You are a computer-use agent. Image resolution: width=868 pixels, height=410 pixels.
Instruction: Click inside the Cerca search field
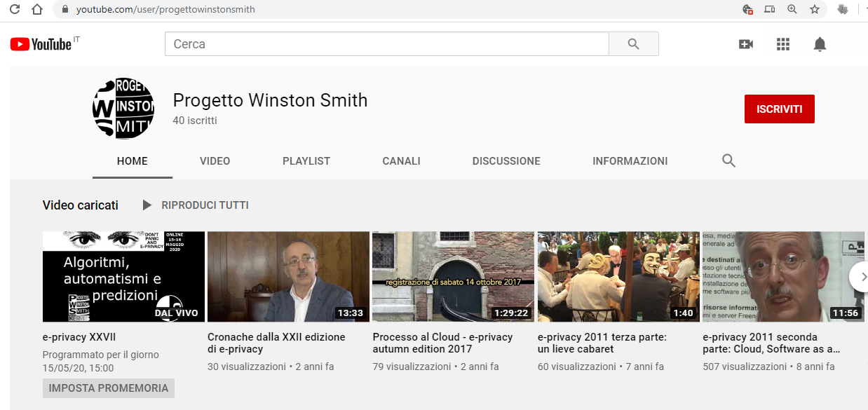pos(387,44)
